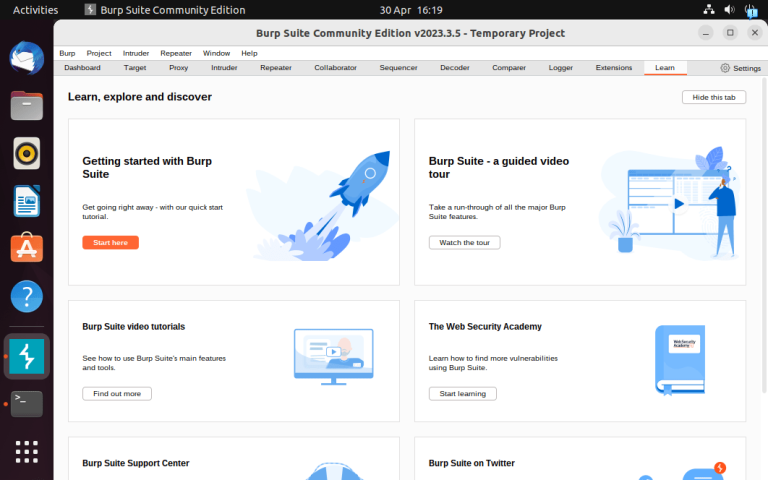The width and height of the screenshot is (768, 480).
Task: Open the Window menu
Action: pos(216,53)
